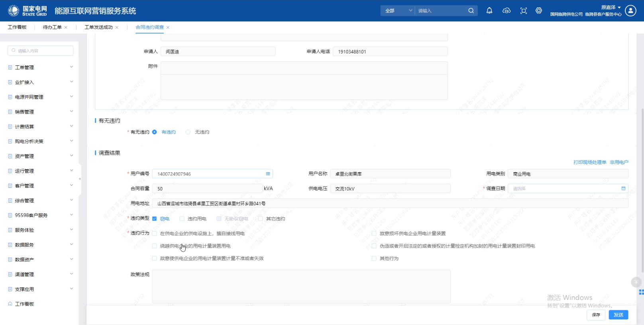Click the calendar icon for 调查日期

(623, 189)
